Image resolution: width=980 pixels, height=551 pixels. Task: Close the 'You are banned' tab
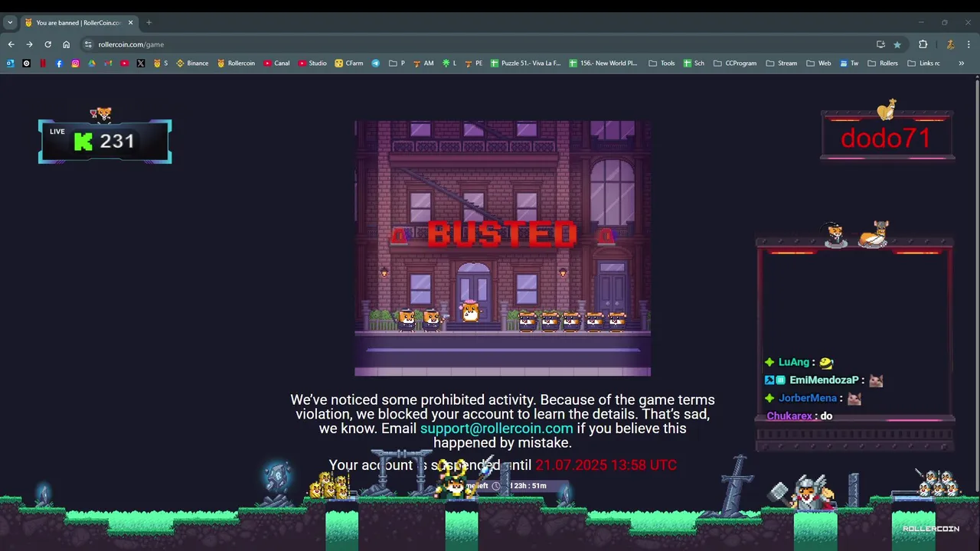[130, 23]
